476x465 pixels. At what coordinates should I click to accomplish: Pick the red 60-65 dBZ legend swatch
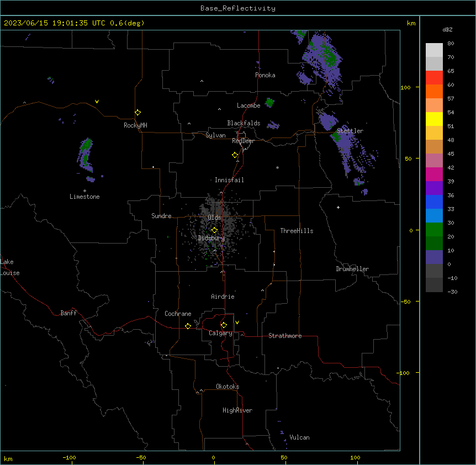pyautogui.click(x=434, y=78)
